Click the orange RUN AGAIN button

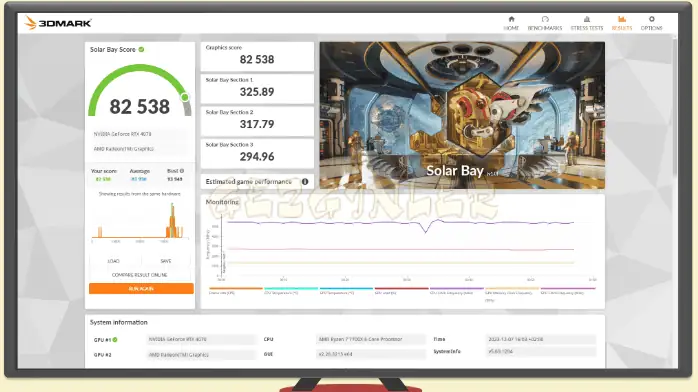point(141,289)
